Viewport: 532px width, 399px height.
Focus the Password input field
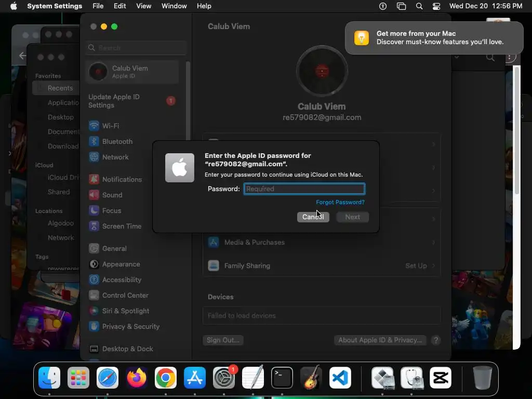(304, 189)
